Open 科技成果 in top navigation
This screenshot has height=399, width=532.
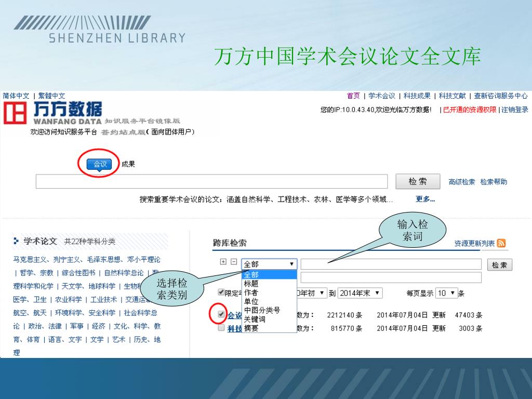(417, 96)
